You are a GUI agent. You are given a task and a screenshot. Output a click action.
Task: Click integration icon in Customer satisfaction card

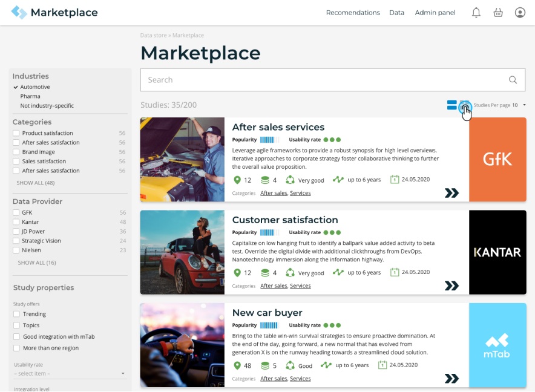point(290,273)
